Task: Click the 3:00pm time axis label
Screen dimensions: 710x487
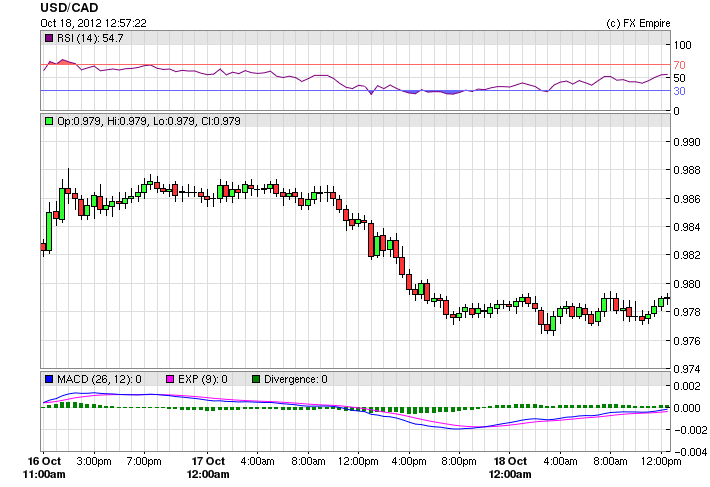Action: [94, 461]
